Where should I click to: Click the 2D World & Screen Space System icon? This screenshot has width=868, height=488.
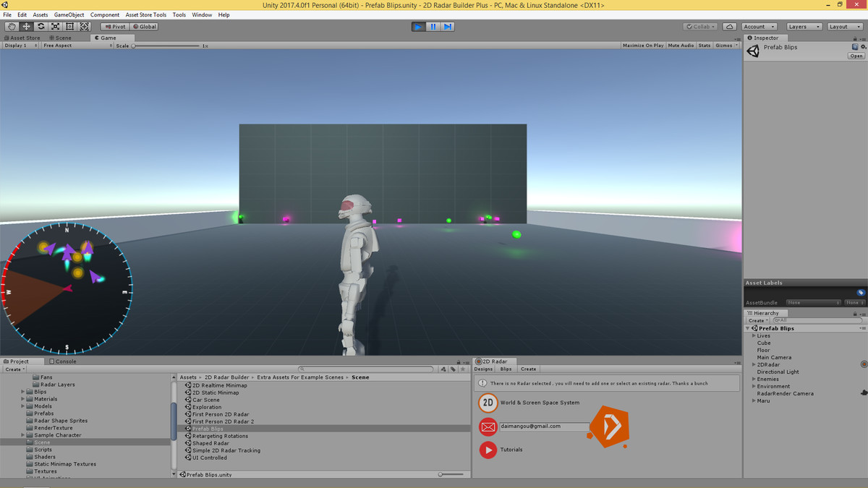[488, 403]
